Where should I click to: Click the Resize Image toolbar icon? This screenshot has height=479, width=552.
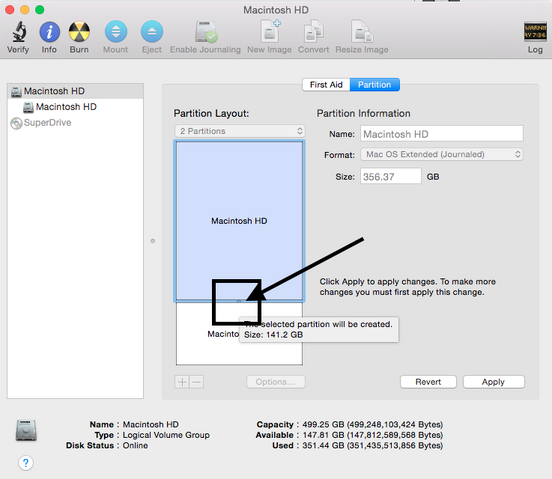[362, 32]
